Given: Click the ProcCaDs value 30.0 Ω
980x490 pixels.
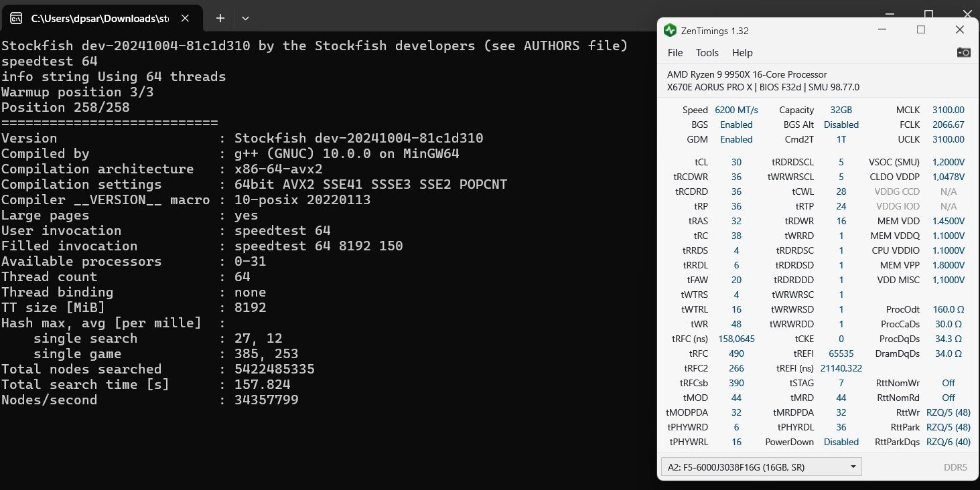Looking at the screenshot, I should pos(948,324).
